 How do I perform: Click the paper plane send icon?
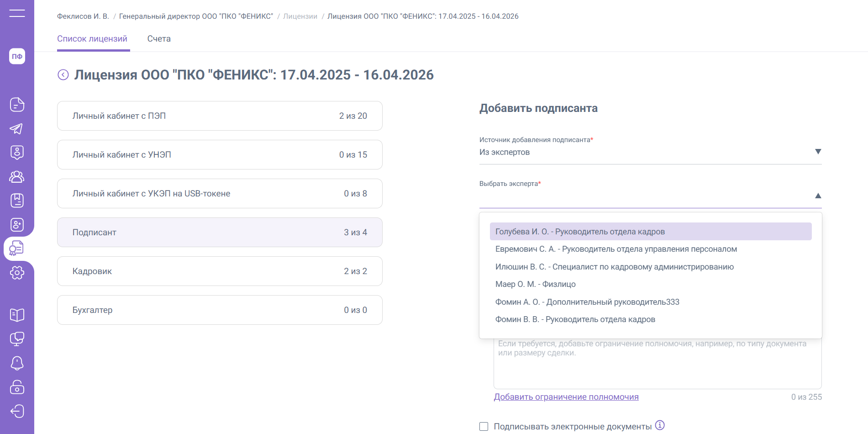tap(17, 129)
